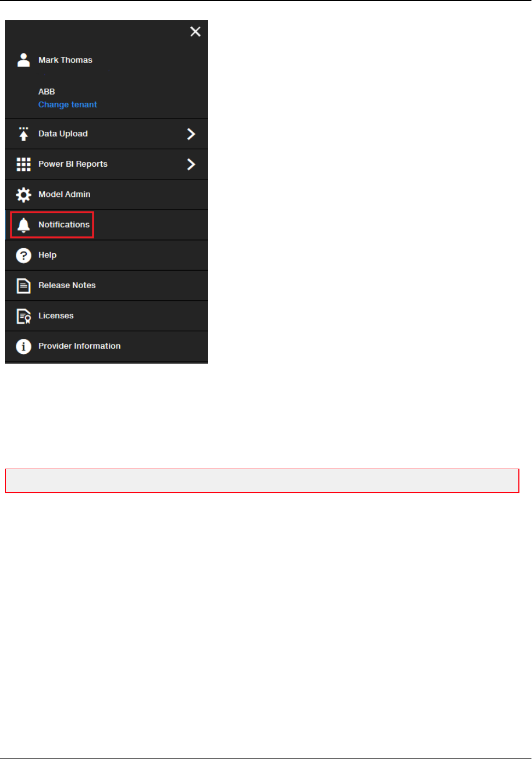Click the user profile icon
This screenshot has width=532, height=759.
point(24,60)
